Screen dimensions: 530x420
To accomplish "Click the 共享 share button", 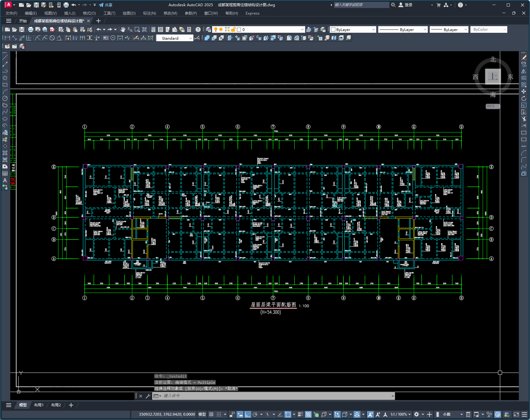I will [106, 5].
